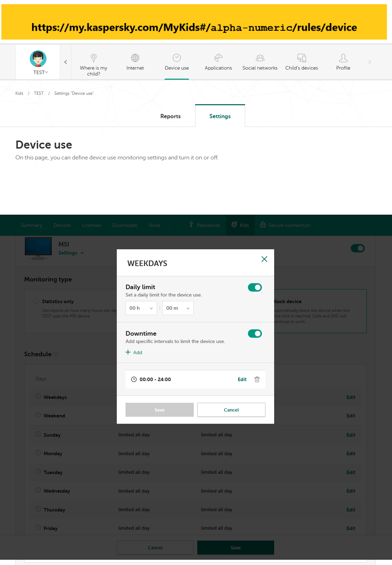
Task: Go to the Summary tab
Action: pyautogui.click(x=31, y=225)
